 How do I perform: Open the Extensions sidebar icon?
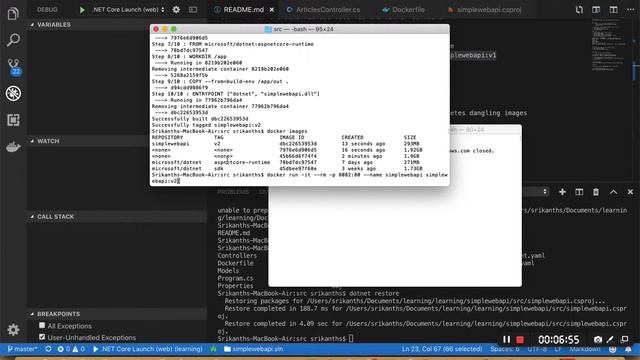[x=13, y=120]
